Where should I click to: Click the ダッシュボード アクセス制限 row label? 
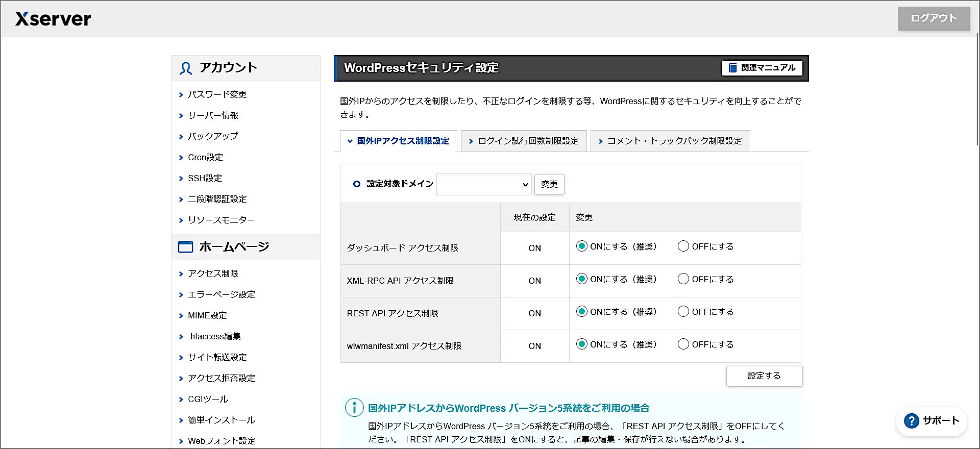402,248
